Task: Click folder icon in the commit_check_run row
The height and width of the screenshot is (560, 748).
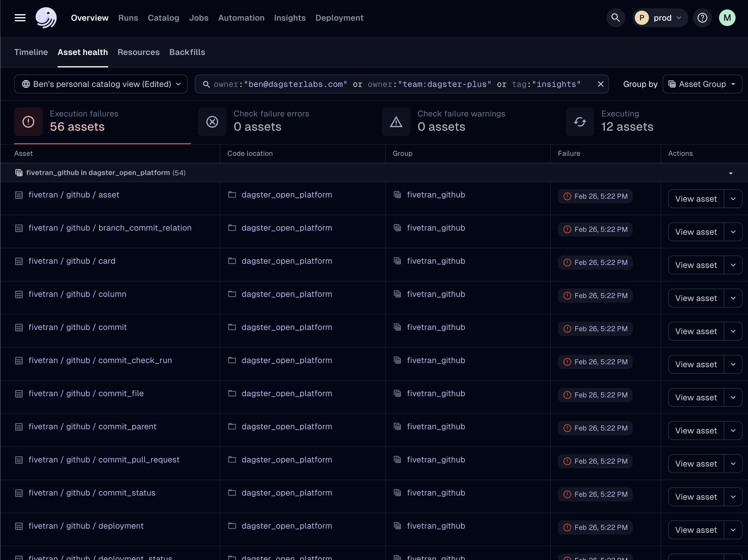Action: [232, 360]
